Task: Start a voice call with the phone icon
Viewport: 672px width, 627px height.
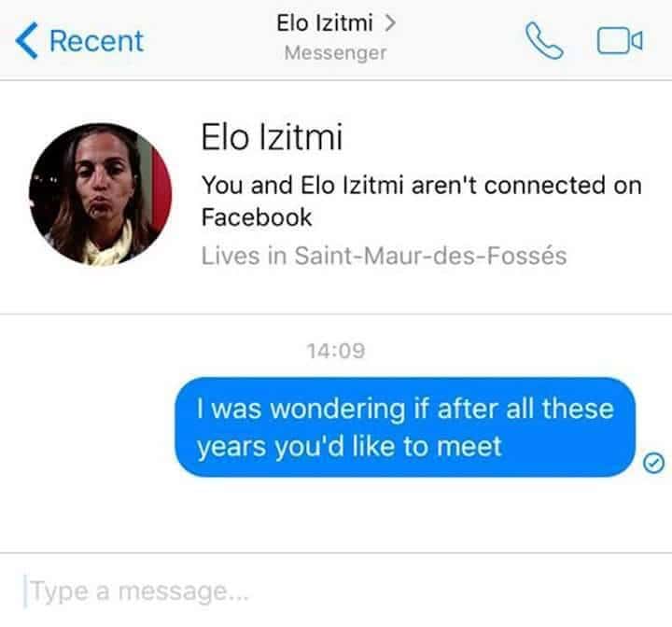Action: click(x=544, y=41)
